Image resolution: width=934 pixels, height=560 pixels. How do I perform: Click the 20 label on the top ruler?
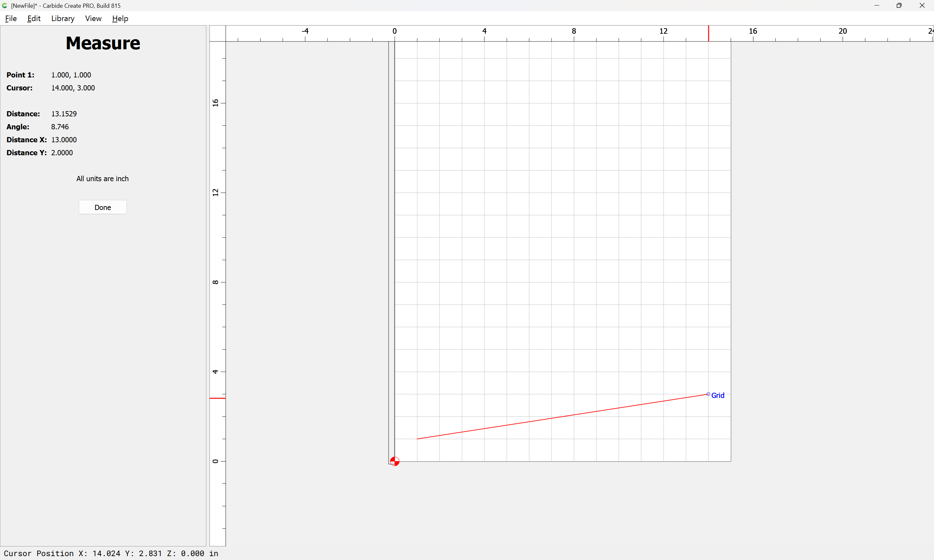pos(843,31)
